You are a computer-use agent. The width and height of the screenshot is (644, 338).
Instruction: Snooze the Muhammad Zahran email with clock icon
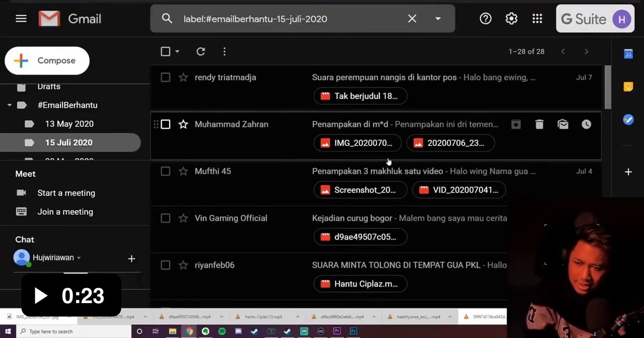coord(587,124)
